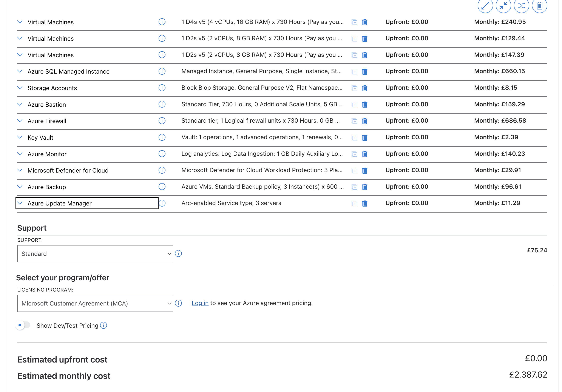Click the rearrange services shuffle icon
This screenshot has width=562, height=392.
pos(521,5)
